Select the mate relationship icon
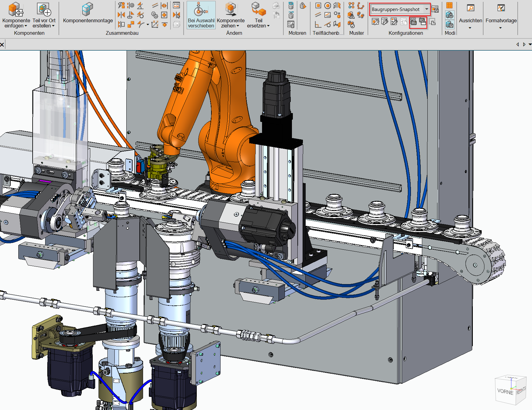 click(x=121, y=15)
